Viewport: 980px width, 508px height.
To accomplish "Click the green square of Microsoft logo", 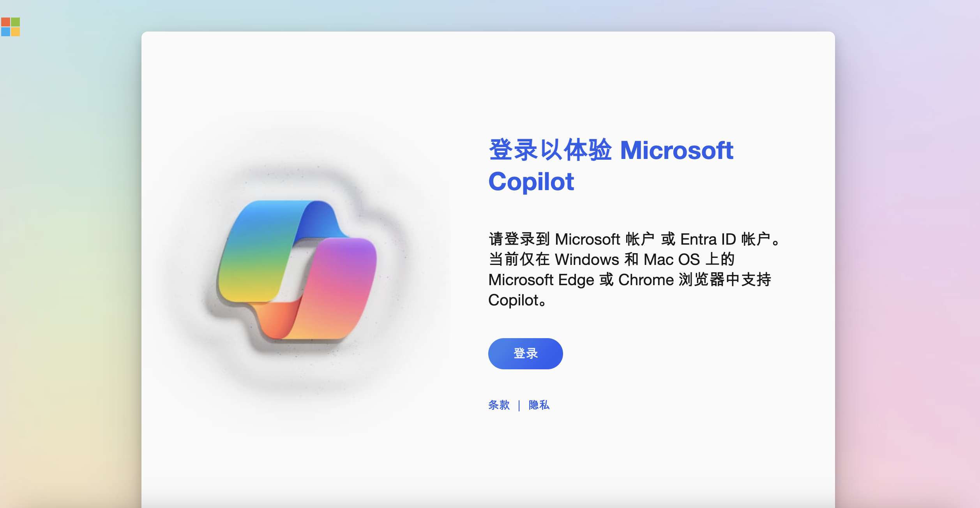I will [15, 22].
